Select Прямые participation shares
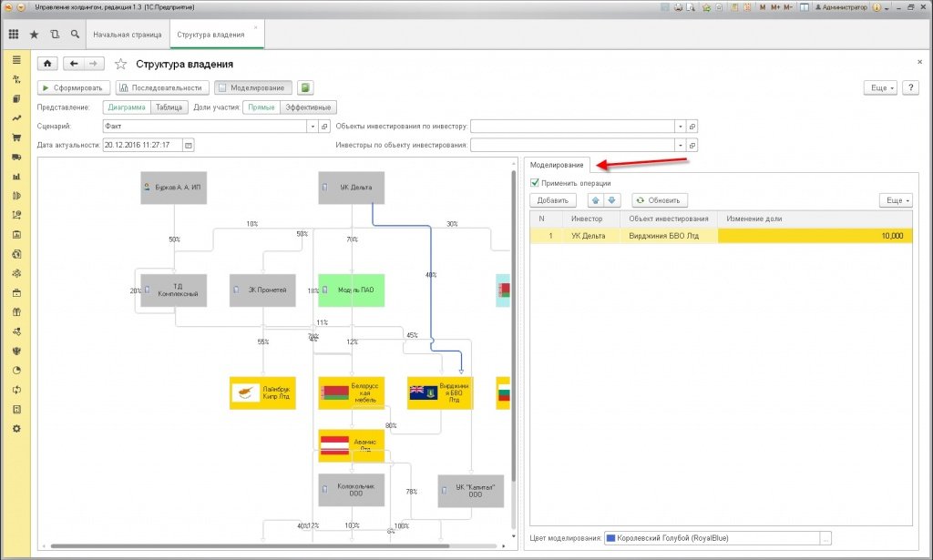933x560 pixels. [261, 107]
